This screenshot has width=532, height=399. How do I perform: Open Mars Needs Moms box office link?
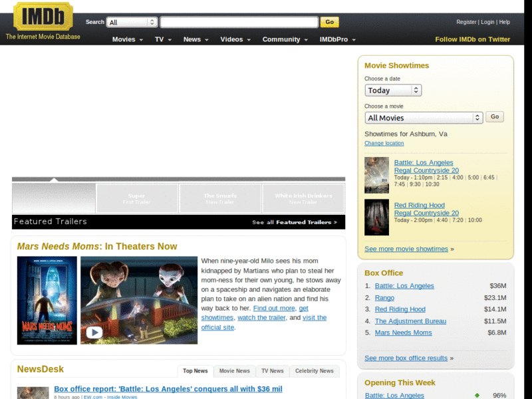(404, 333)
